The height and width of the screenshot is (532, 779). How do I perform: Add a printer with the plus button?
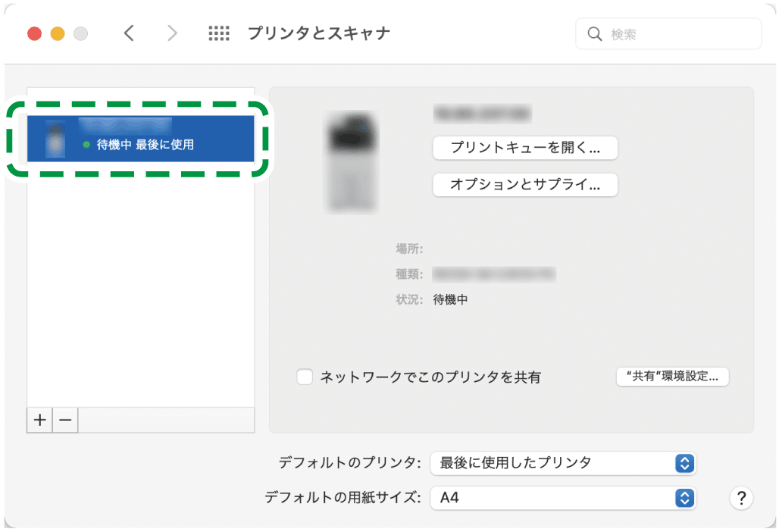click(39, 420)
